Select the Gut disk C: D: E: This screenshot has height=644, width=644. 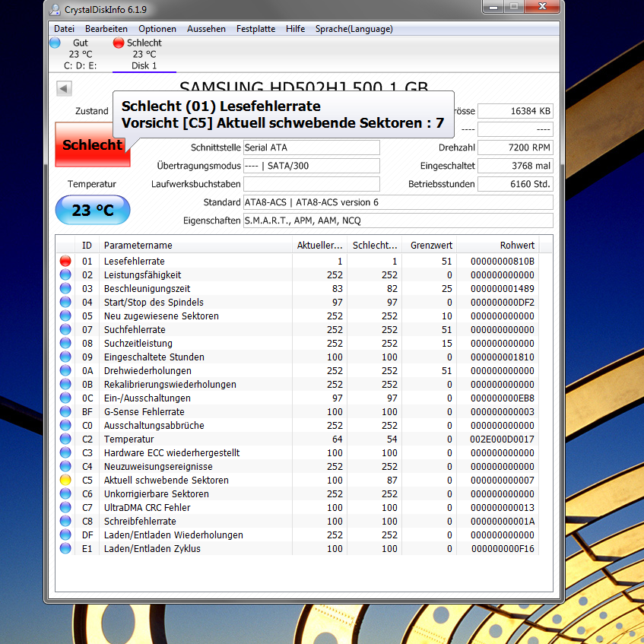80,54
